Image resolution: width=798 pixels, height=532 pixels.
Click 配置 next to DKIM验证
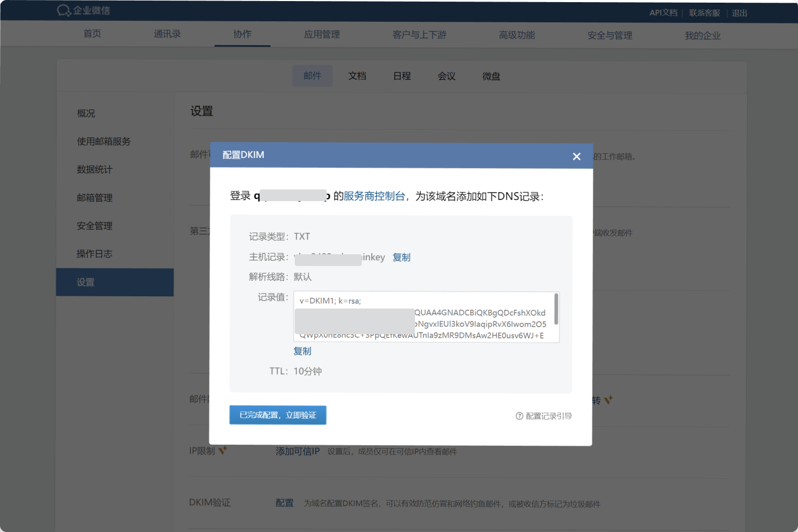284,503
